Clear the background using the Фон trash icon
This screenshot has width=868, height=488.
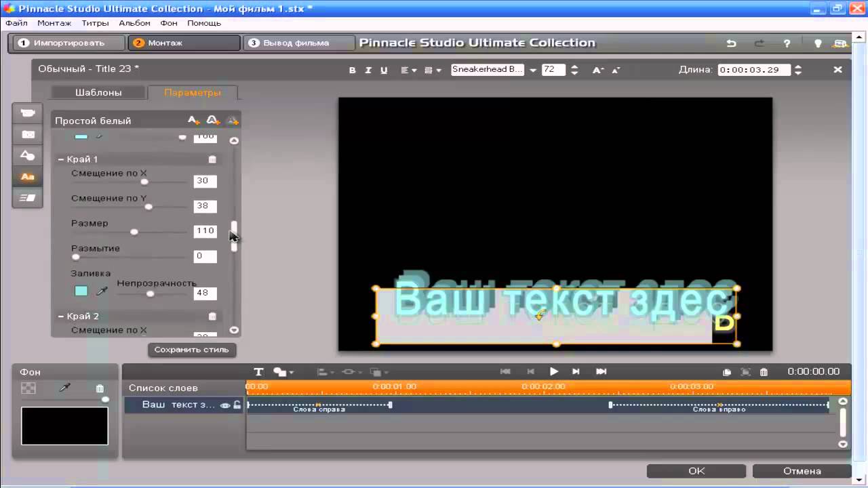click(100, 388)
